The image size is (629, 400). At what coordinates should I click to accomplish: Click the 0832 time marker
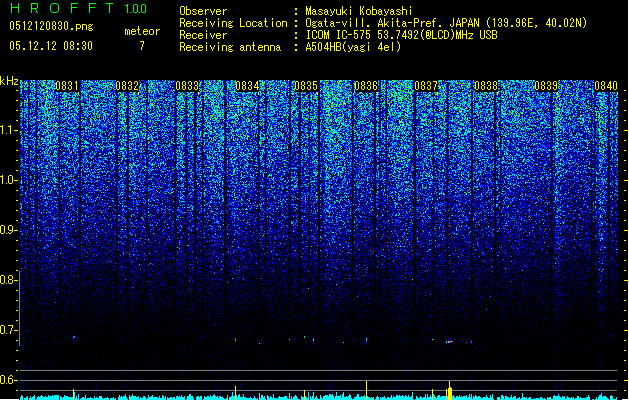click(127, 86)
